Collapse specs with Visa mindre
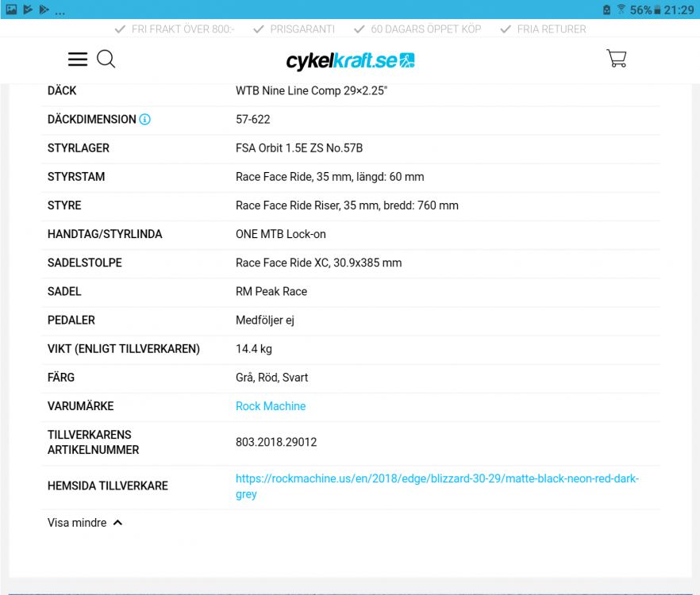This screenshot has width=700, height=595. 85,523
